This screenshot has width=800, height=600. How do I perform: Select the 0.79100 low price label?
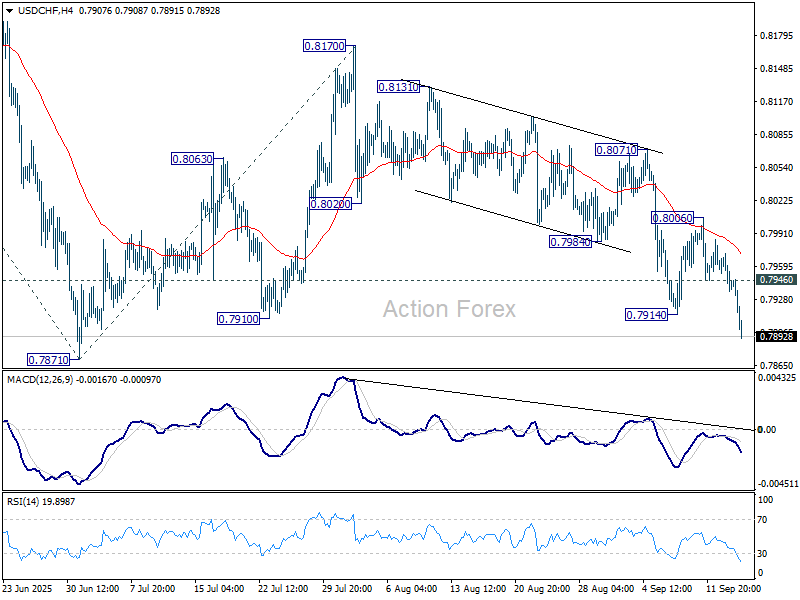[238, 318]
